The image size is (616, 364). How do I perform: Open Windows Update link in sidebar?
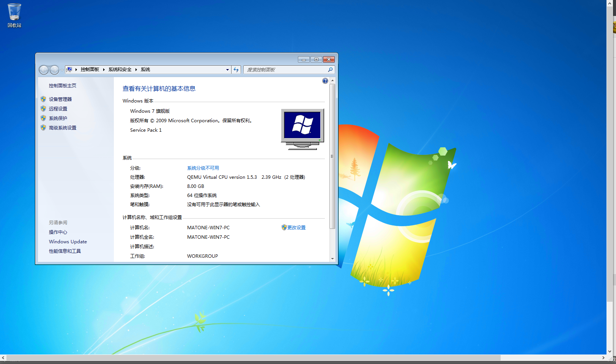pyautogui.click(x=68, y=241)
